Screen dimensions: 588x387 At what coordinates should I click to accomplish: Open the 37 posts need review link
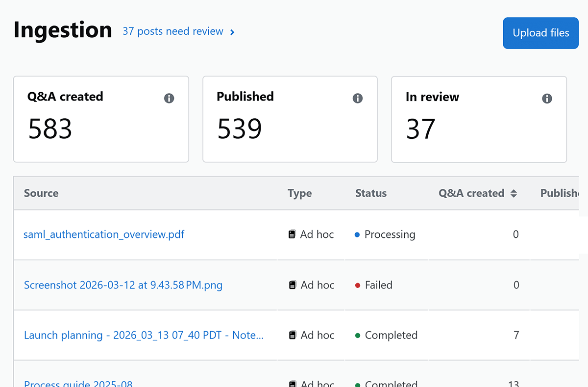coord(172,31)
